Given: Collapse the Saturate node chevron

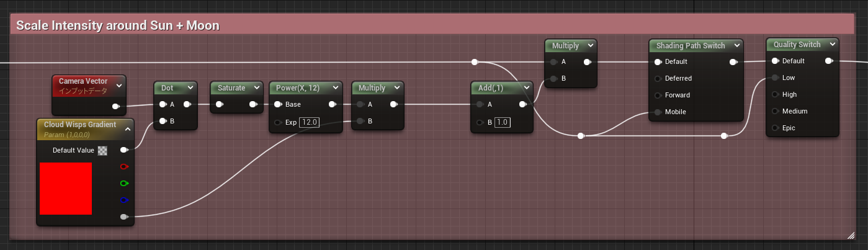Looking at the screenshot, I should point(256,88).
